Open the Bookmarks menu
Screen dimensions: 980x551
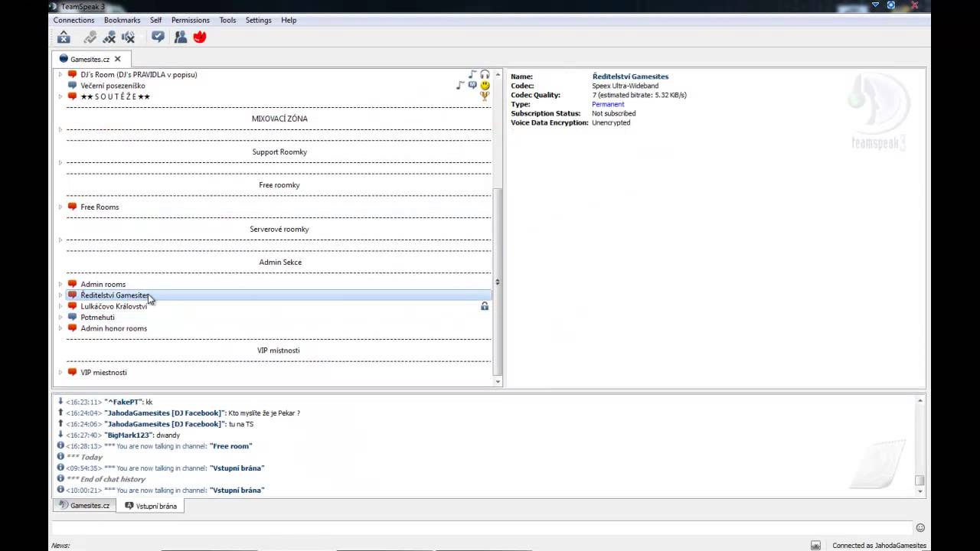122,20
